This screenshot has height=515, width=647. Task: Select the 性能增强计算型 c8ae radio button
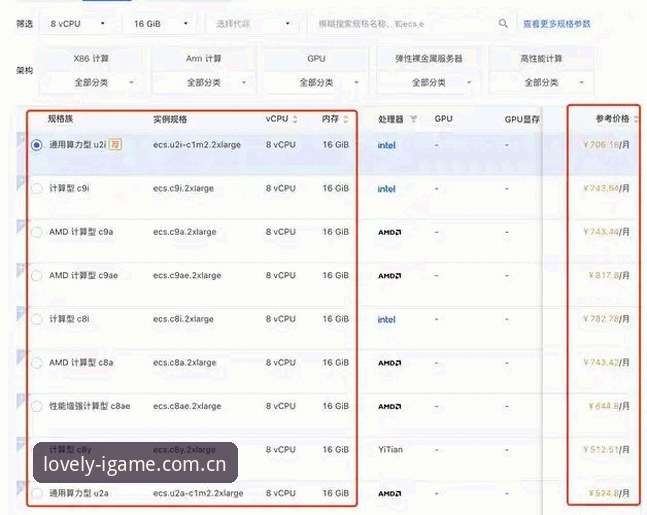tap(37, 406)
